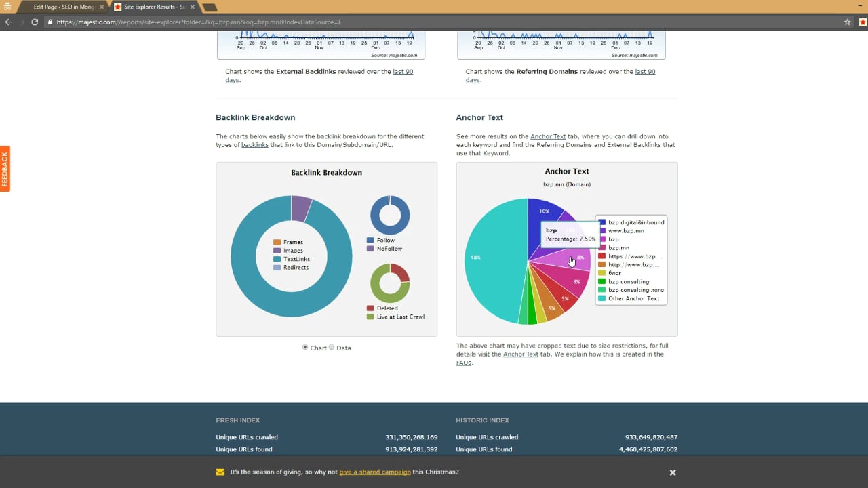
Task: Click the FRESH INDEX footer heading
Action: pos(238,420)
